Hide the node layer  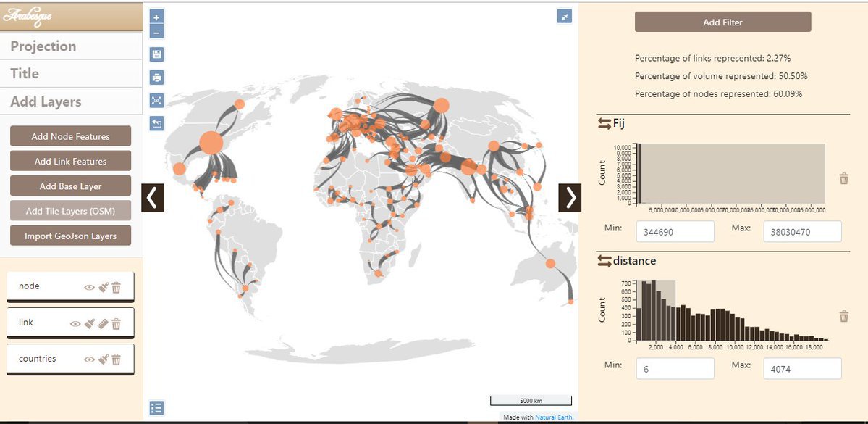pyautogui.click(x=89, y=287)
